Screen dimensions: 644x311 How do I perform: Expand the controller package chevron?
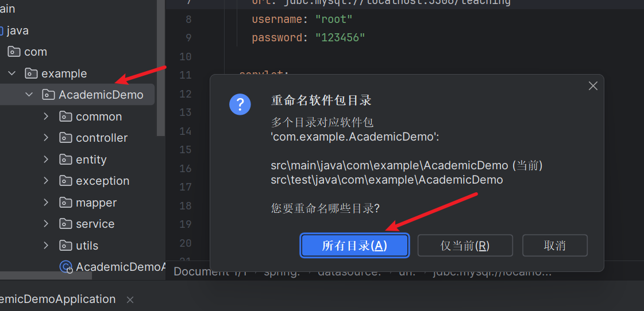(46, 138)
